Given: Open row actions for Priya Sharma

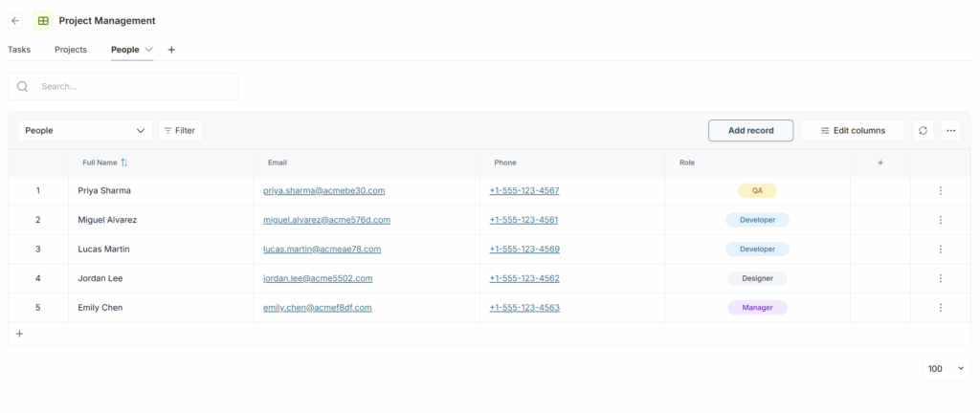Looking at the screenshot, I should [940, 190].
